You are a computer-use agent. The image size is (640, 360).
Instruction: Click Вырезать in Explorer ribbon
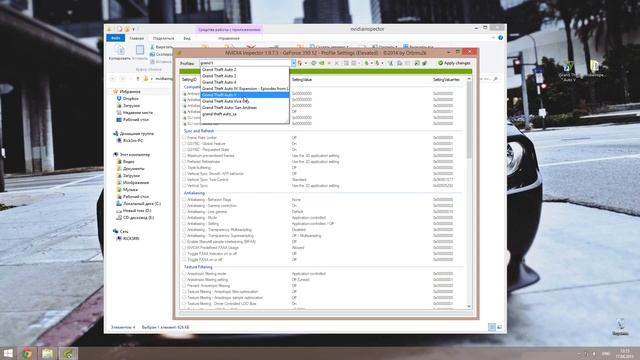162,47
